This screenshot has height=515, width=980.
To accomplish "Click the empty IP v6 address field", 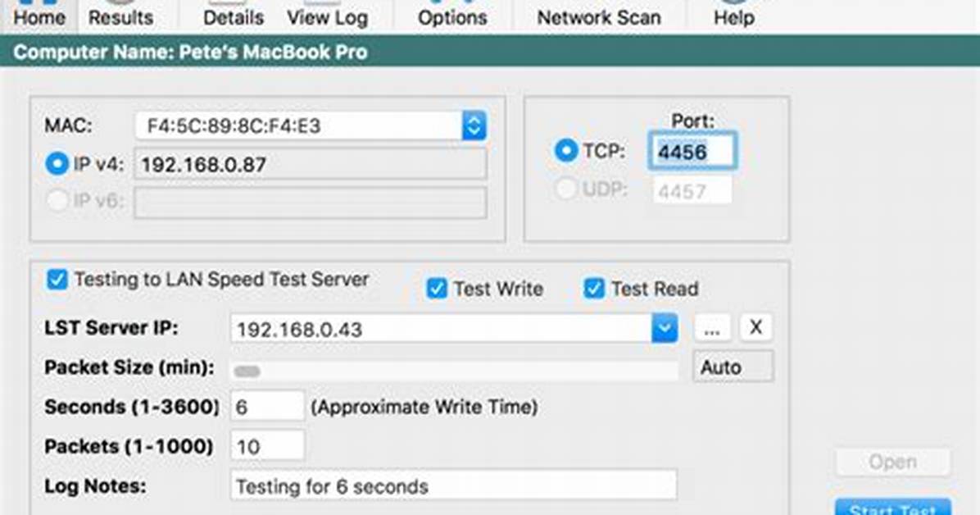I will coord(310,202).
